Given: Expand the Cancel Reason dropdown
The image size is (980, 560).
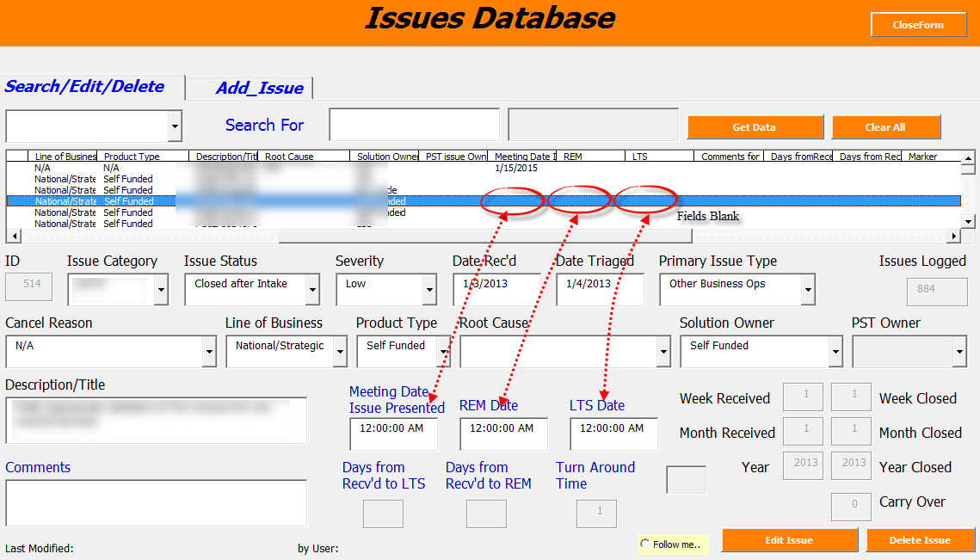Looking at the screenshot, I should tap(209, 352).
